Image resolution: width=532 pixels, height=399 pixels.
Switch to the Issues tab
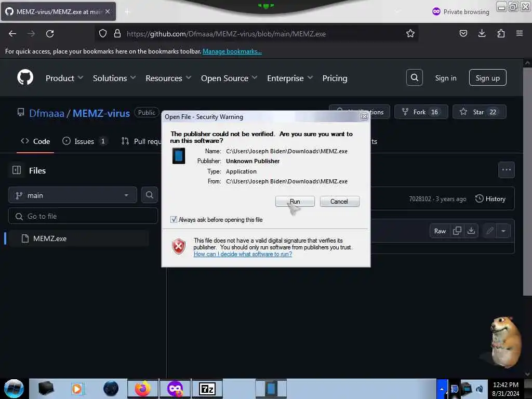coord(85,141)
